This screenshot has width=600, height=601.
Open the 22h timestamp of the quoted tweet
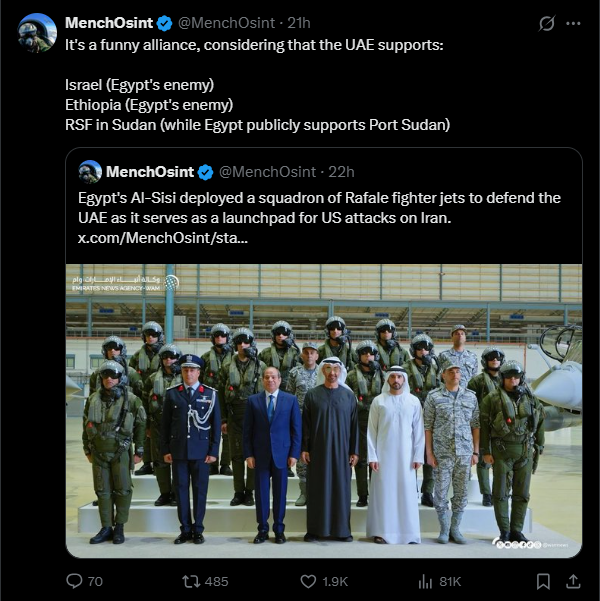pyautogui.click(x=341, y=172)
